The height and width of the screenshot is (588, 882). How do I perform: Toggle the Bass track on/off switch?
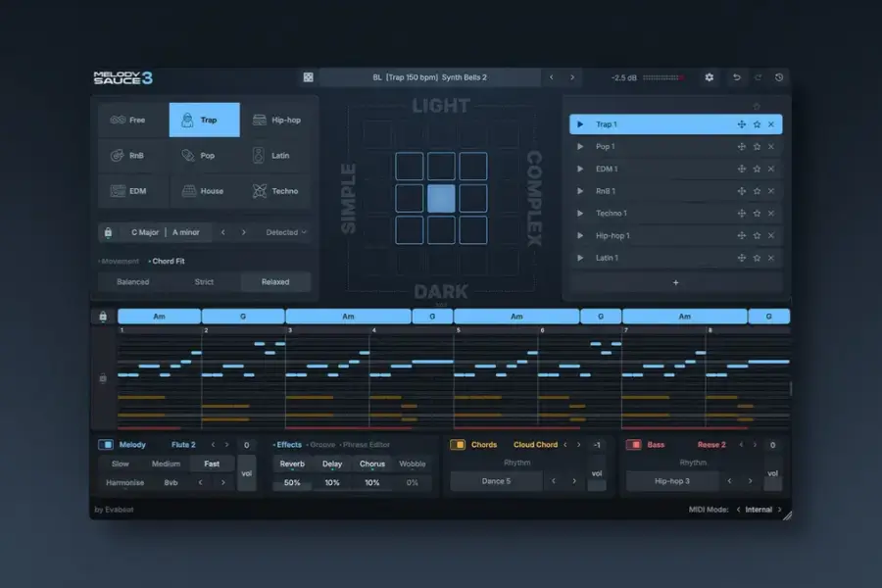[x=633, y=445]
